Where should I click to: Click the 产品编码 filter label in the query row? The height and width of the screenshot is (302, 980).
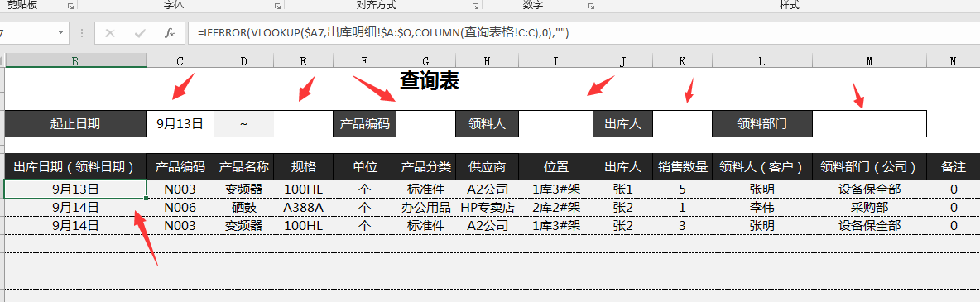click(365, 124)
